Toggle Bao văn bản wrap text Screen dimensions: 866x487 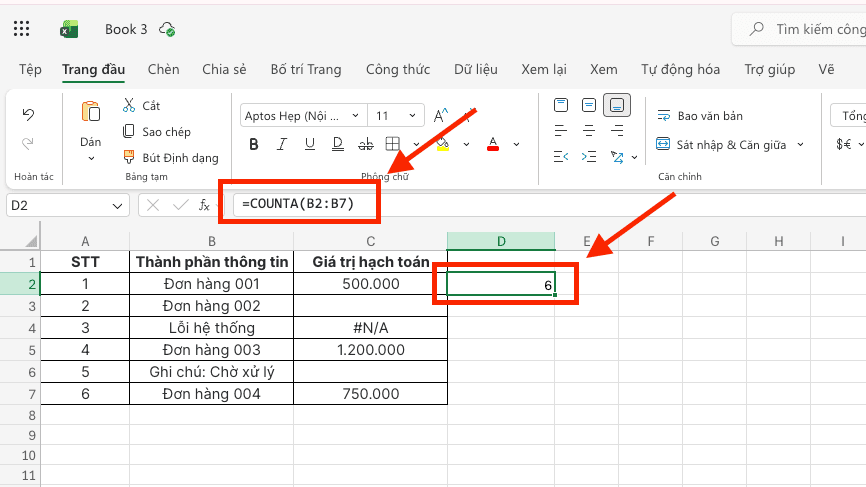pos(699,116)
